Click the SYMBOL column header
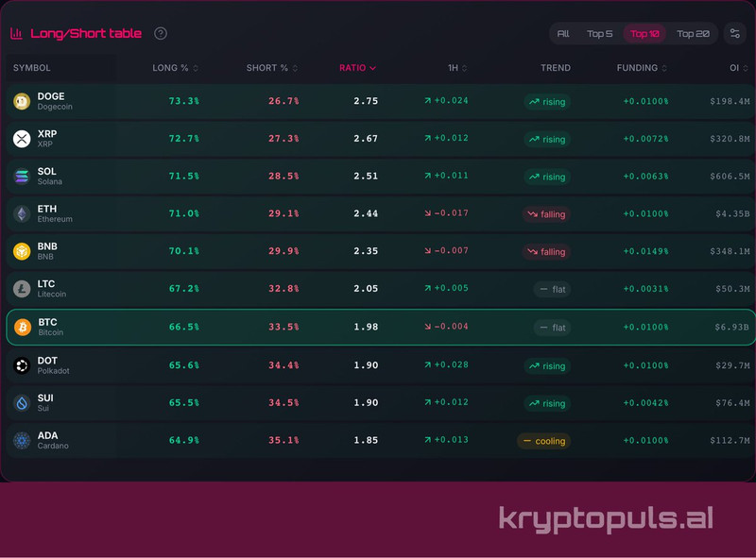Screen dimensions: 756x558 32,68
